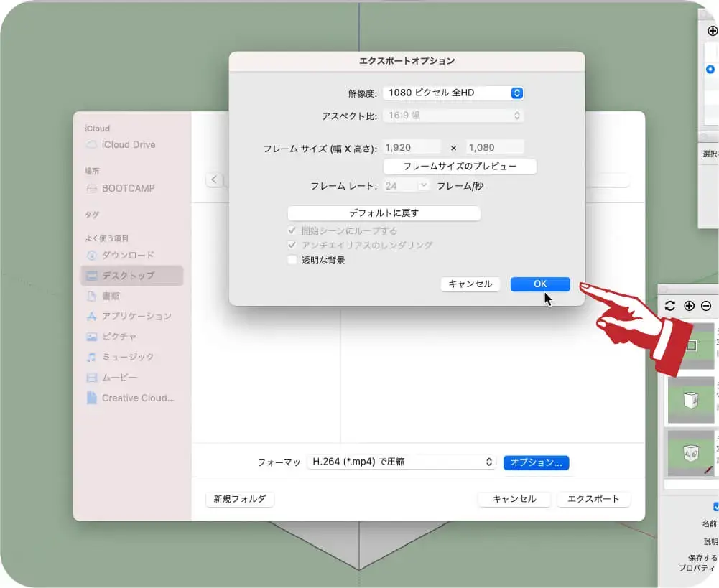The height and width of the screenshot is (588, 719).
Task: Confirm export options with OK
Action: (x=539, y=284)
